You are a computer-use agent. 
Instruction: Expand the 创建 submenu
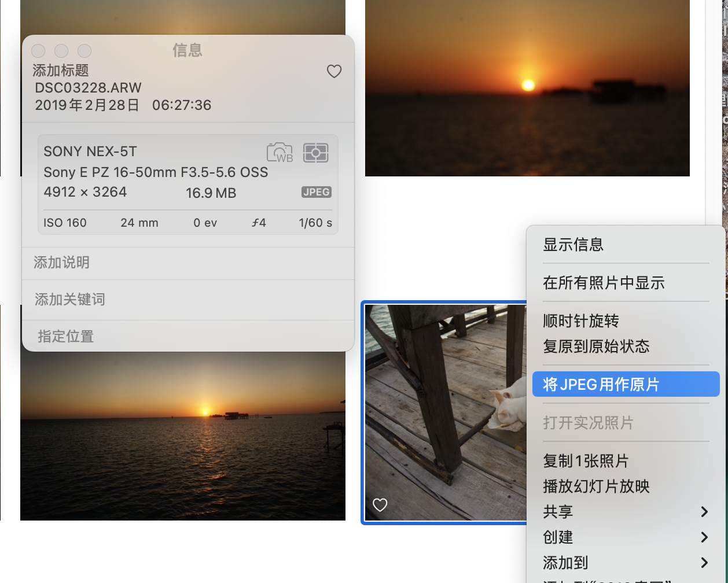(625, 537)
